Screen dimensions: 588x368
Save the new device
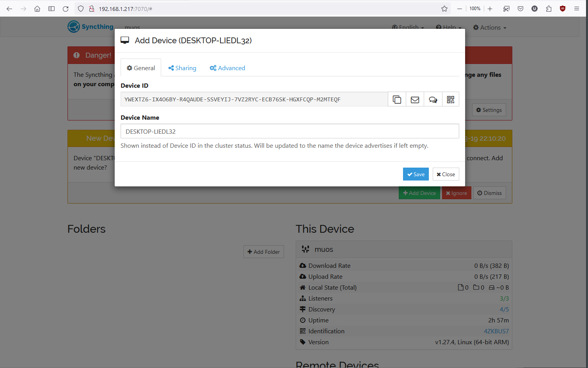[x=416, y=174]
